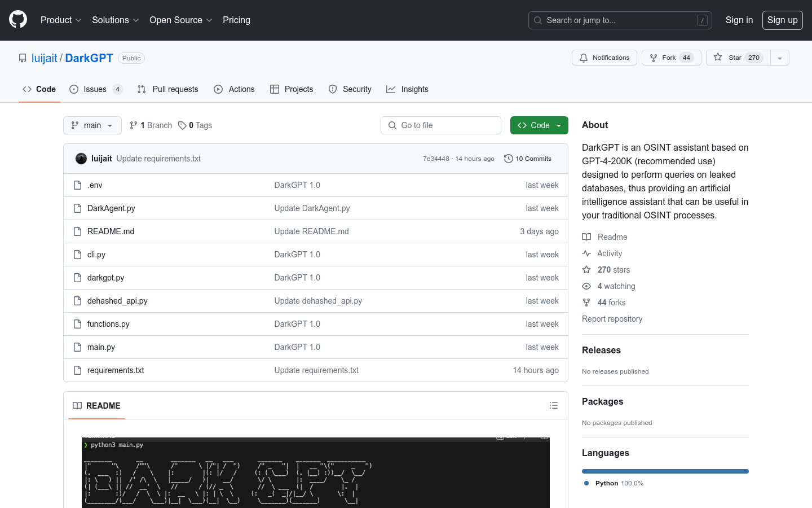Open the DarkGPT repository name link
The width and height of the screenshot is (812, 508).
[x=89, y=58]
